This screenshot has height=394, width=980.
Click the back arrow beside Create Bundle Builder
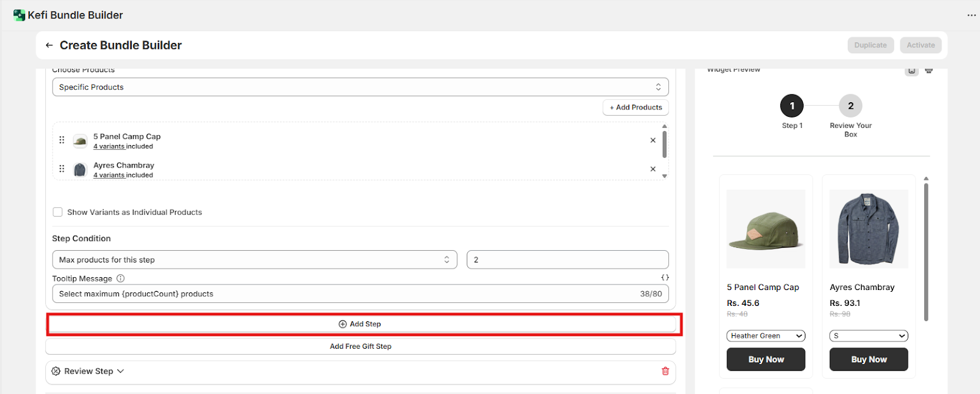49,45
